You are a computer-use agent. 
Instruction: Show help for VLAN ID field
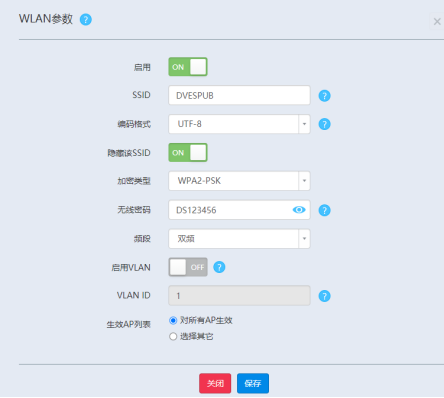click(324, 296)
